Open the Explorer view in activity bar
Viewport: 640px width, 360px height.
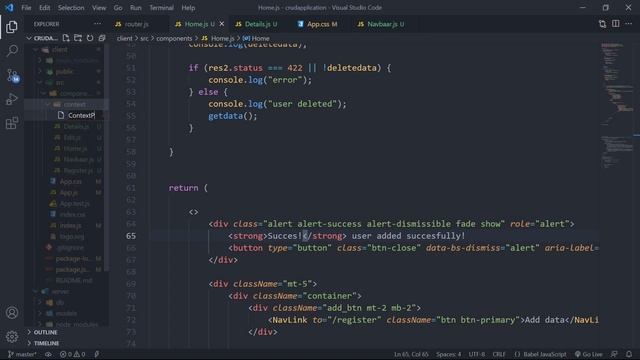pyautogui.click(x=12, y=27)
